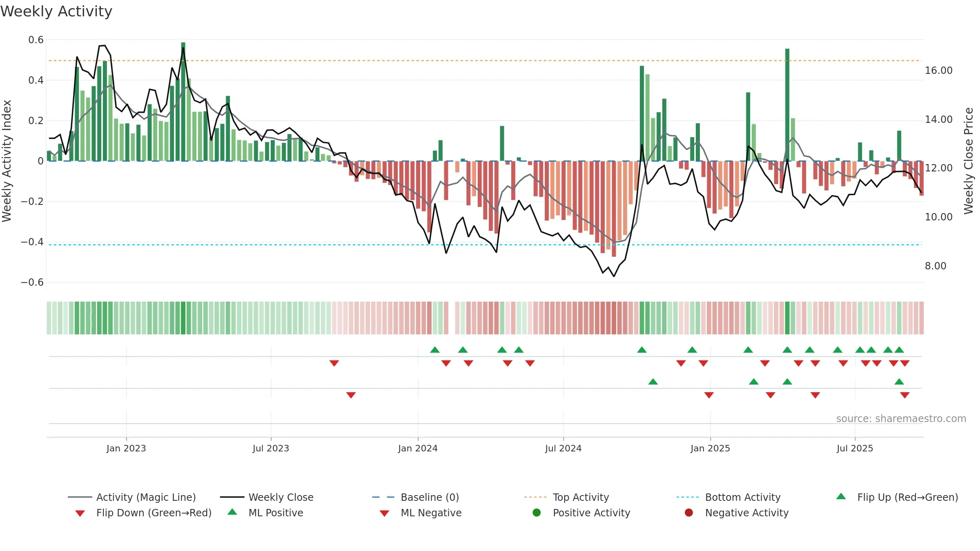The image size is (980, 551).
Task: Click the 14.00 price axis label
Action: 939,119
